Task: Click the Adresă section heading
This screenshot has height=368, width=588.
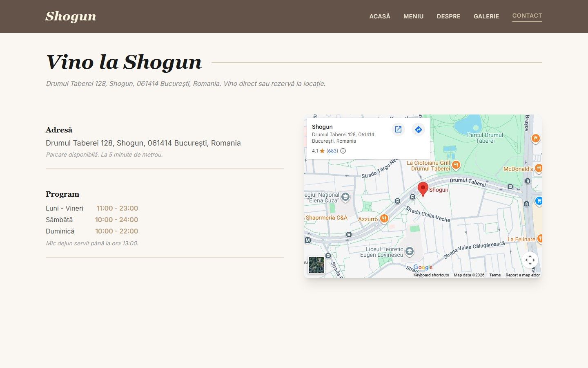Action: pyautogui.click(x=59, y=130)
